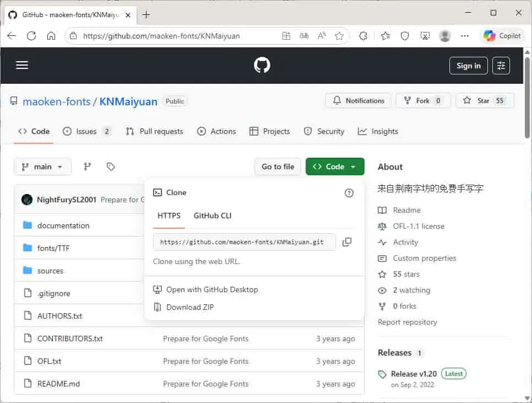Open the browser extensions puzzle icon
This screenshot has height=403, width=532.
(x=363, y=36)
